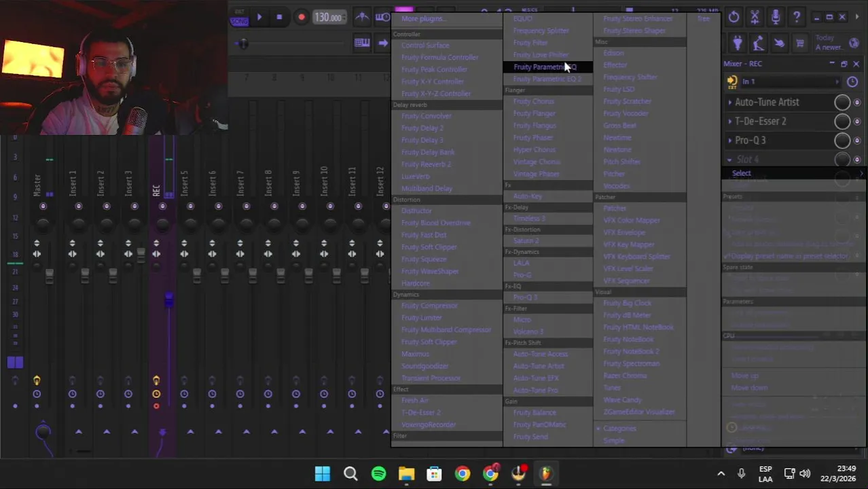Select Maximus plugin entry
Viewport: 868px width, 489px height.
[x=415, y=354]
